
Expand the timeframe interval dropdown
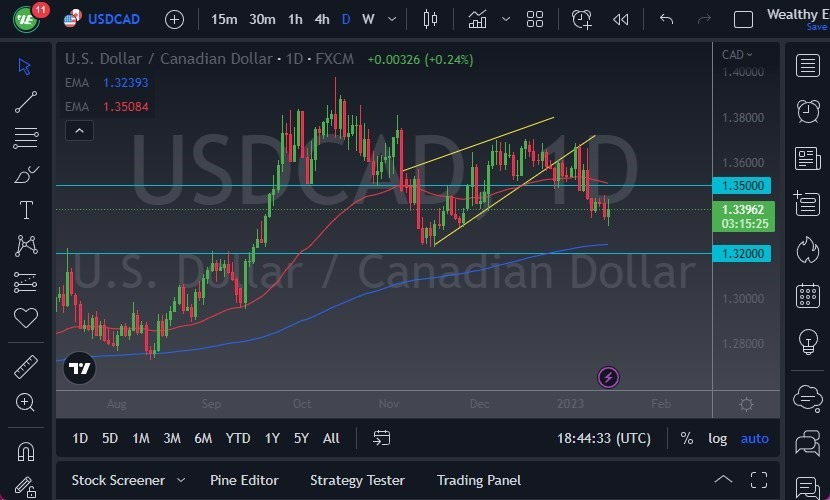[392, 20]
